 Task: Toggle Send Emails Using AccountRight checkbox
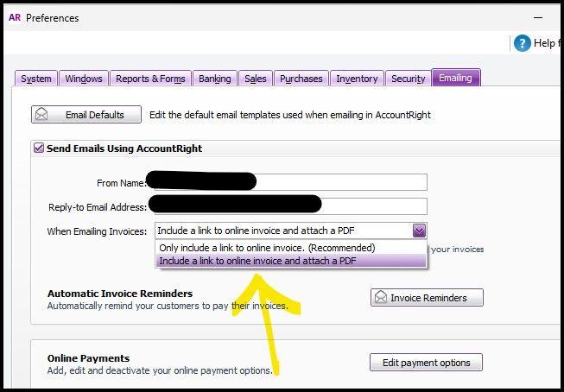38,149
